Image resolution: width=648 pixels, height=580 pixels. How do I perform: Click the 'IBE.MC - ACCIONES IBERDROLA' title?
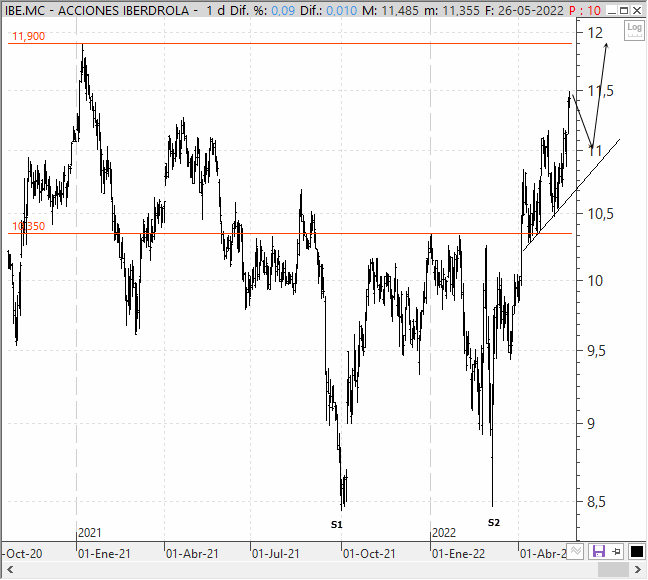(97, 10)
